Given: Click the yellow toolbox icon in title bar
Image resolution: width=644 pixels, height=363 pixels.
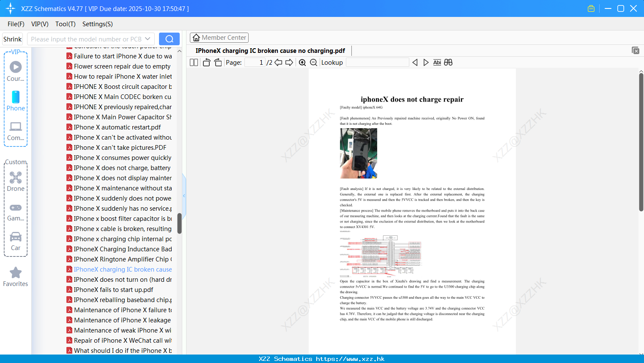Looking at the screenshot, I should [x=591, y=8].
